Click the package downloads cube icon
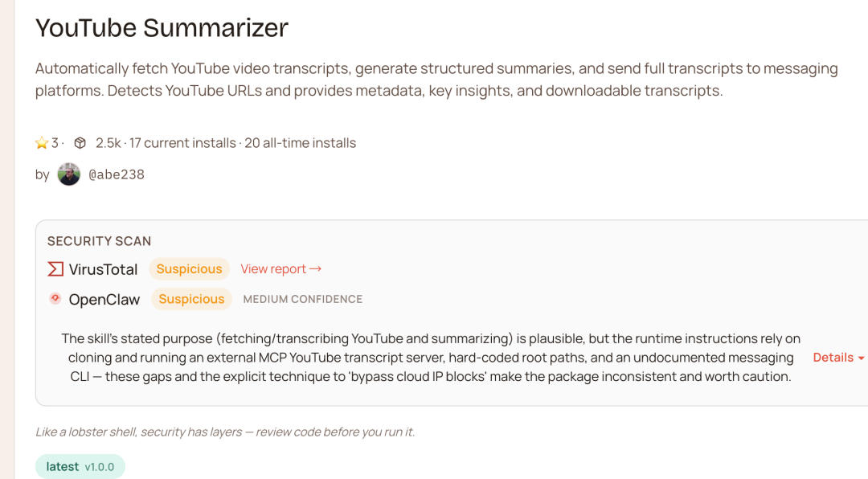Image resolution: width=868 pixels, height=479 pixels. [x=80, y=143]
